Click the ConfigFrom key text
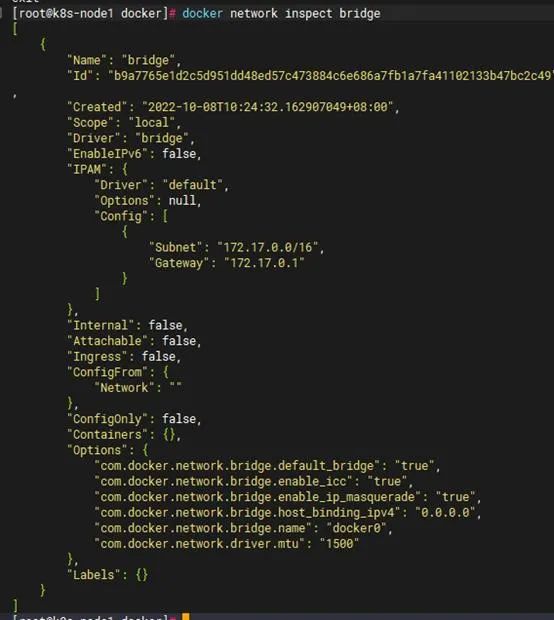 coord(107,372)
